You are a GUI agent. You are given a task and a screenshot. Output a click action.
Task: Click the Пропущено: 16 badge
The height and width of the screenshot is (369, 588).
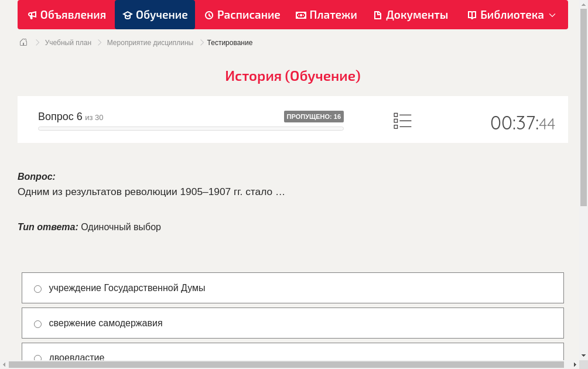313,117
